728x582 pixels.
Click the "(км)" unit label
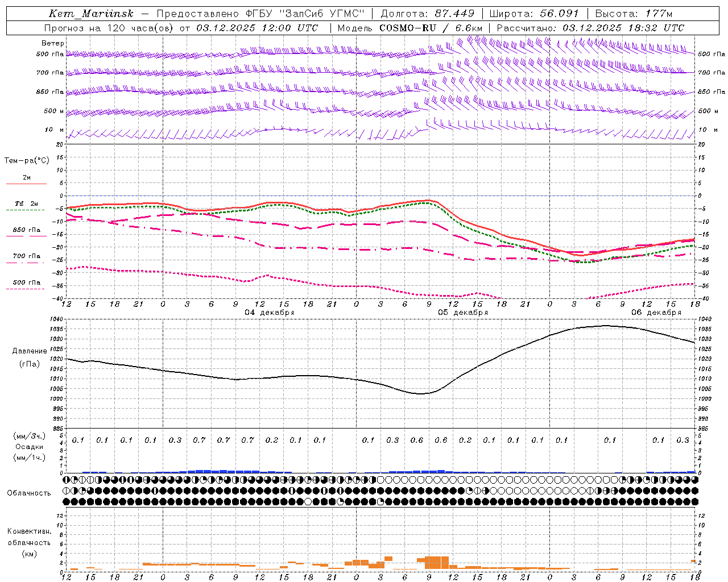[x=29, y=554]
